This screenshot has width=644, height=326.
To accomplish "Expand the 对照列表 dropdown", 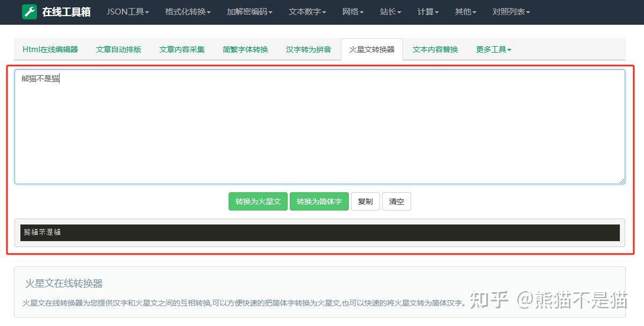I will click(x=511, y=12).
